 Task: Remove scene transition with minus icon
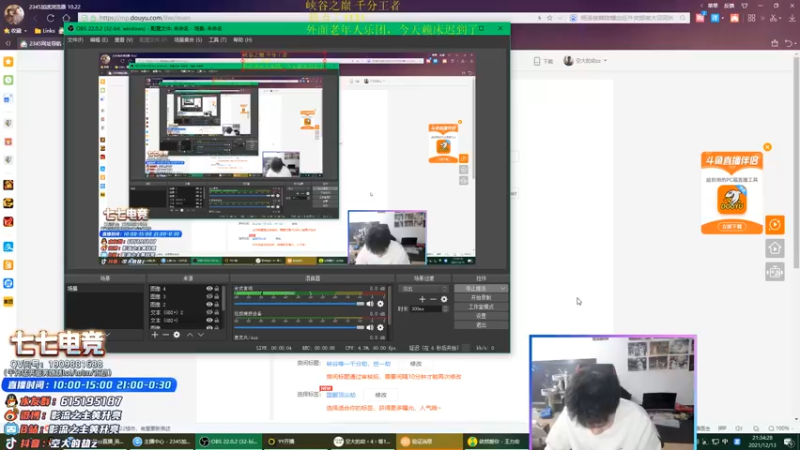(x=433, y=299)
